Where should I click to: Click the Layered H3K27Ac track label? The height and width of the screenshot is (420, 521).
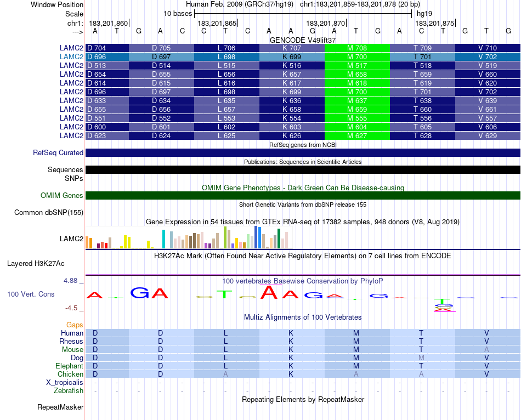click(36, 264)
